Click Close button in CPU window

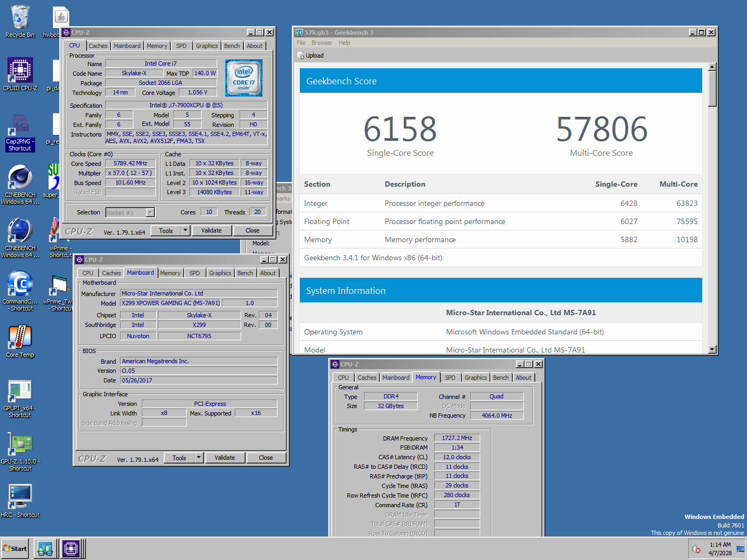(252, 231)
